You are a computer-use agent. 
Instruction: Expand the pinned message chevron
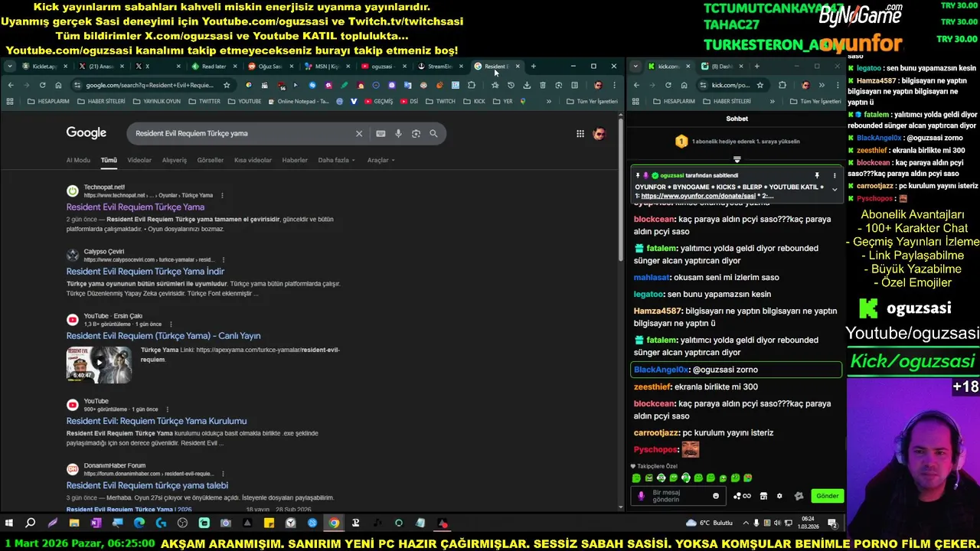point(835,188)
